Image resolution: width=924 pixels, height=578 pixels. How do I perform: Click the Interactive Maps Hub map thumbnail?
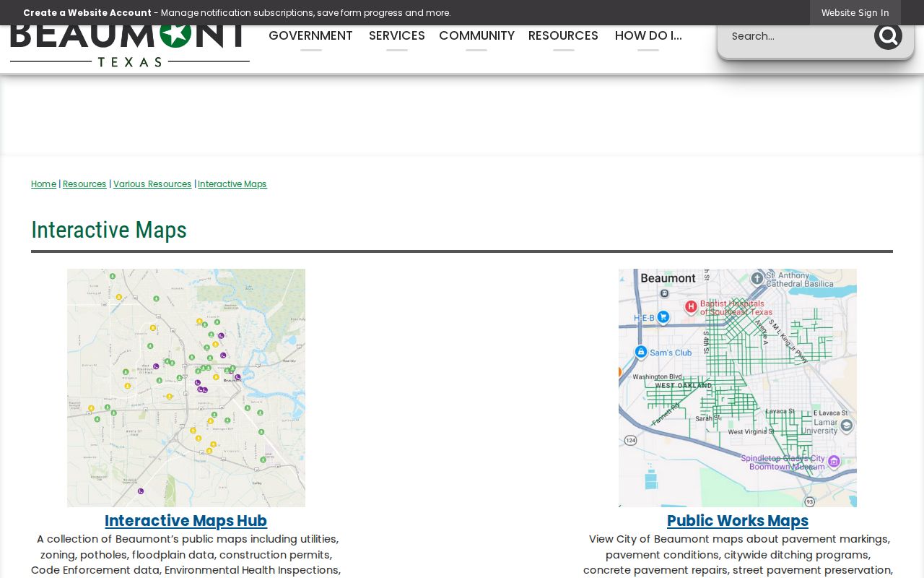[186, 388]
